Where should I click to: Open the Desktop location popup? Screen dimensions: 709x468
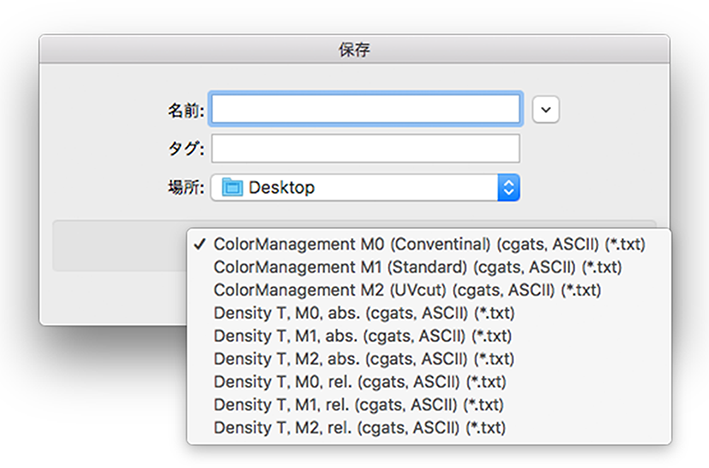point(365,187)
